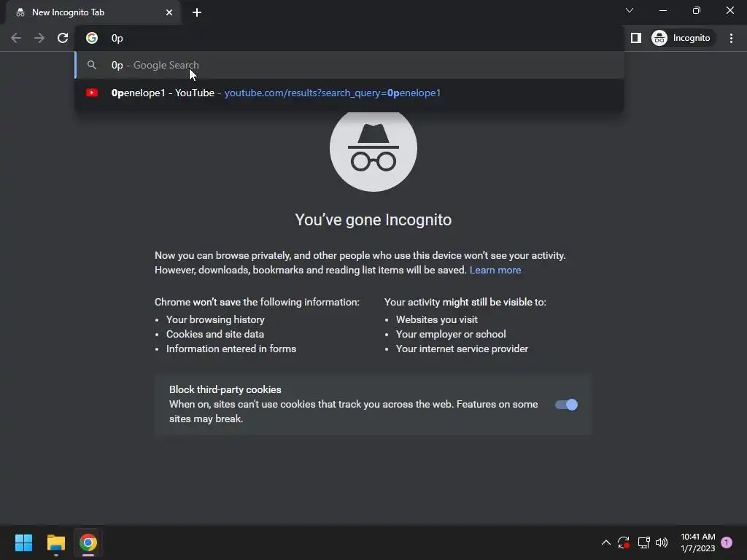The height and width of the screenshot is (560, 747).
Task: Go forward with the forward arrow
Action: (39, 38)
